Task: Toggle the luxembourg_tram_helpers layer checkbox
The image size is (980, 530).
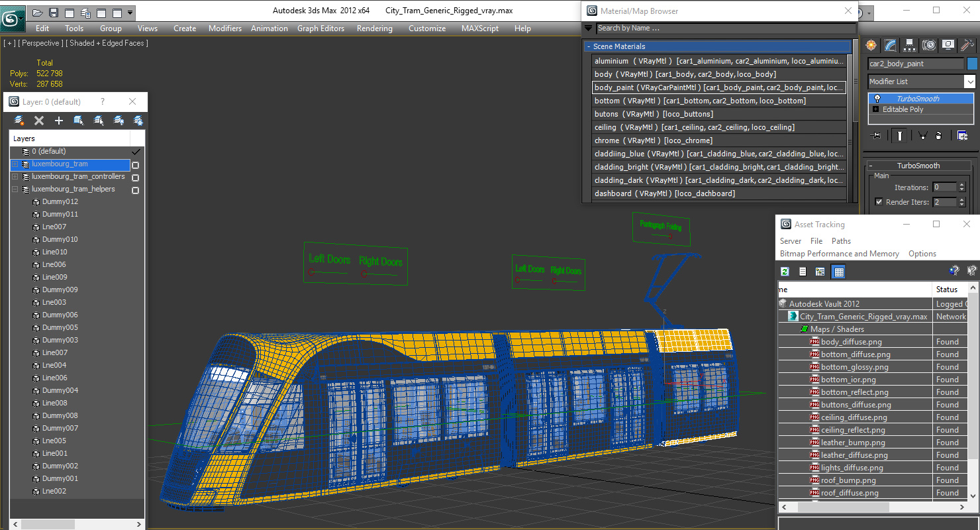Action: (135, 190)
